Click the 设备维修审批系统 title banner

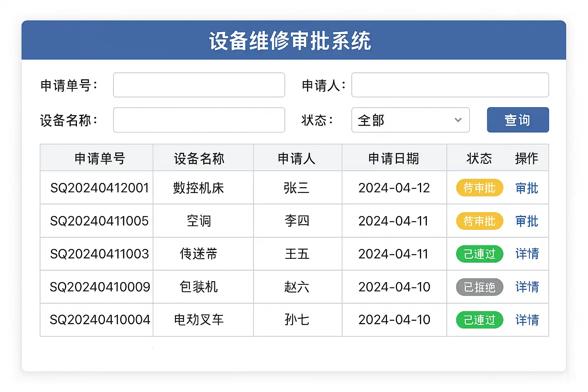pos(294,41)
